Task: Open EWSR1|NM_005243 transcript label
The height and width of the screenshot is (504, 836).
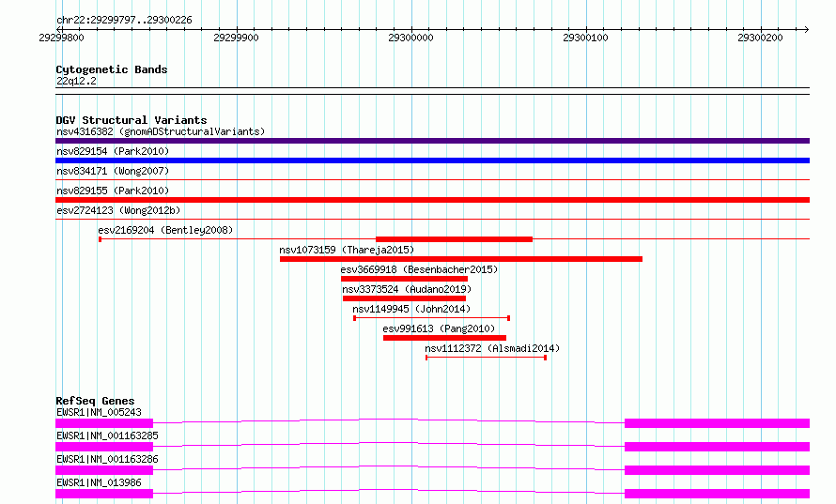Action: click(99, 412)
